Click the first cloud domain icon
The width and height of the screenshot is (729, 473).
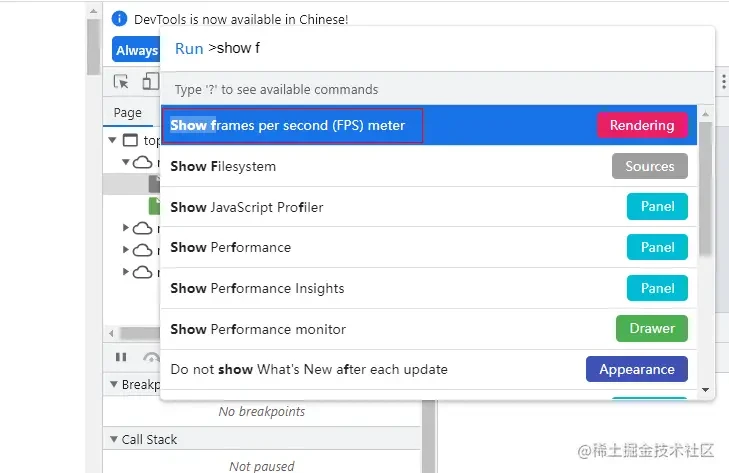[x=143, y=162]
